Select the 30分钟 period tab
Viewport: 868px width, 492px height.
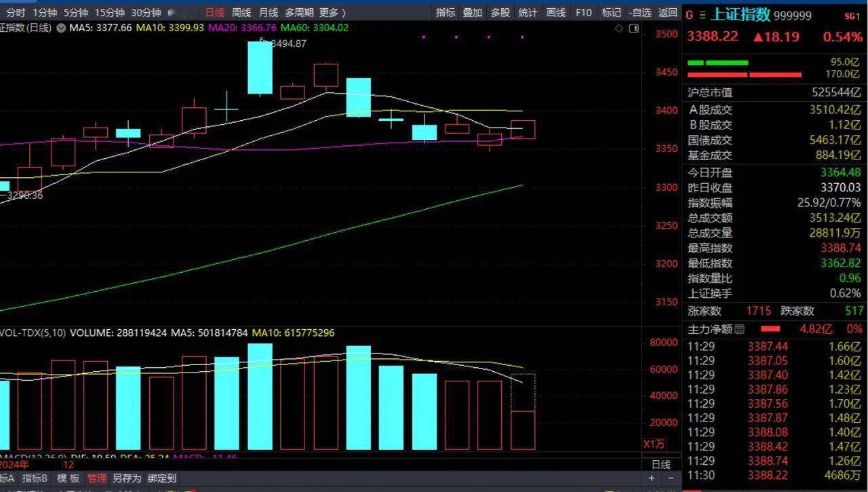(x=146, y=12)
